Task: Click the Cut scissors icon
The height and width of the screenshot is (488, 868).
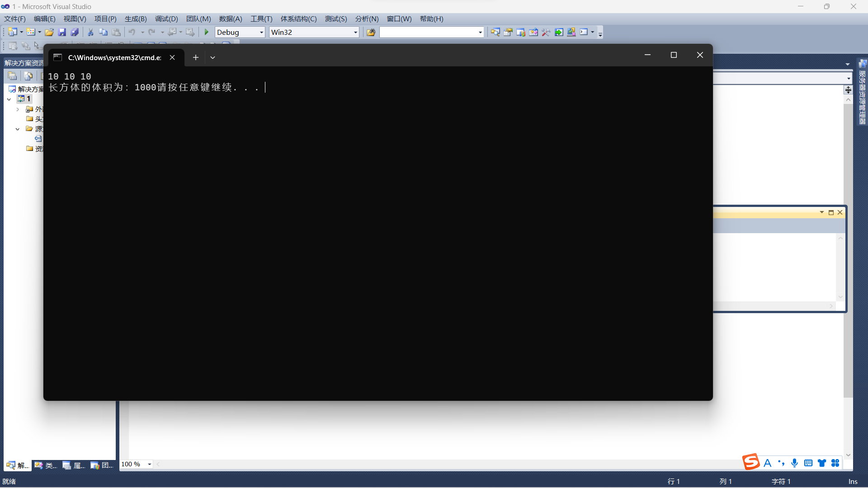Action: (90, 32)
